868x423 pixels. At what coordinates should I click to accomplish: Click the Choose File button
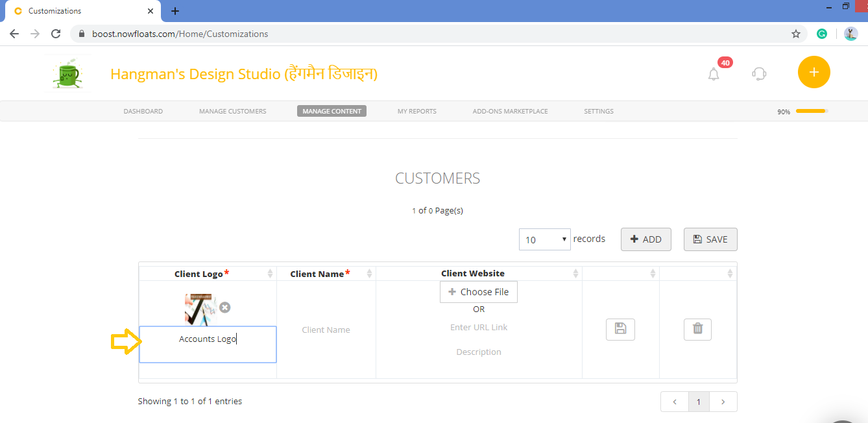[x=479, y=292]
